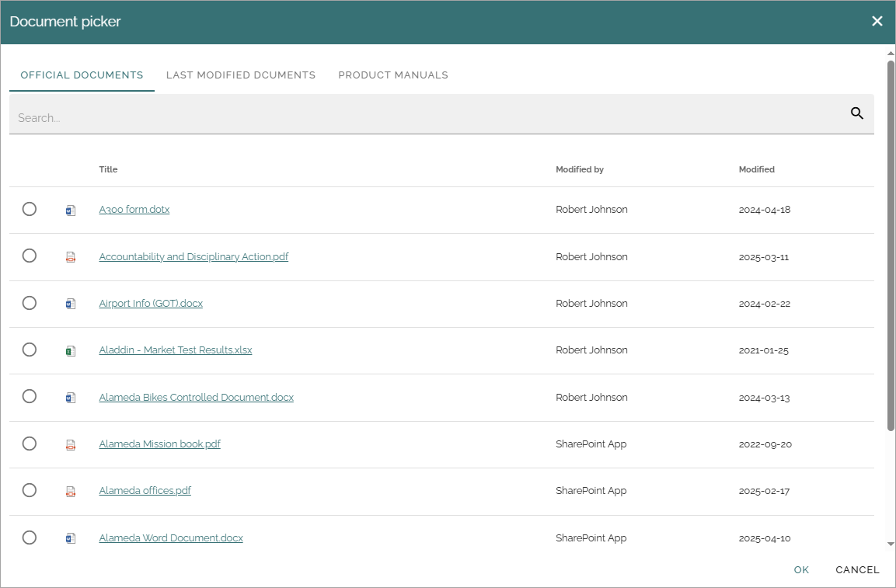Screen dimensions: 896x588
Task: Click Robert Johnson in Aladdin Market Test row
Action: coord(591,350)
